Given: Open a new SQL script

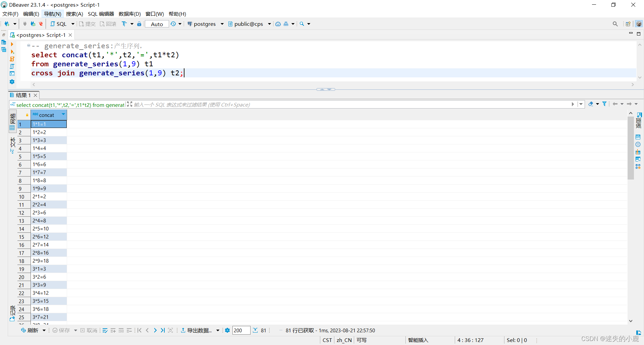Looking at the screenshot, I should [58, 24].
